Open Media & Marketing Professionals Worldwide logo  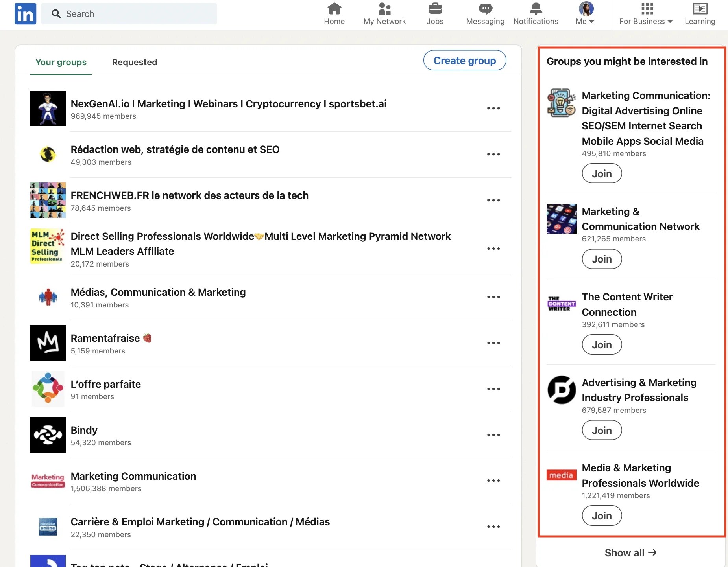tap(562, 475)
